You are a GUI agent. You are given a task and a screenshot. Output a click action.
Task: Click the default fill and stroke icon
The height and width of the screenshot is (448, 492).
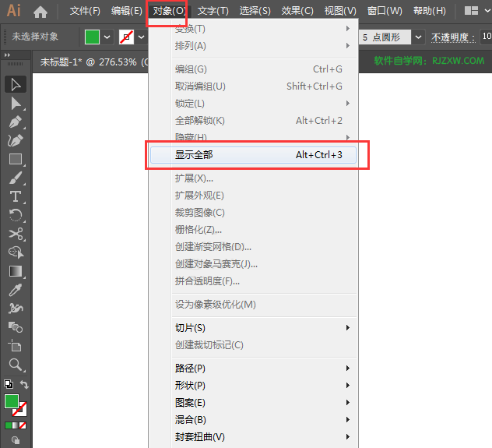coord(9,384)
